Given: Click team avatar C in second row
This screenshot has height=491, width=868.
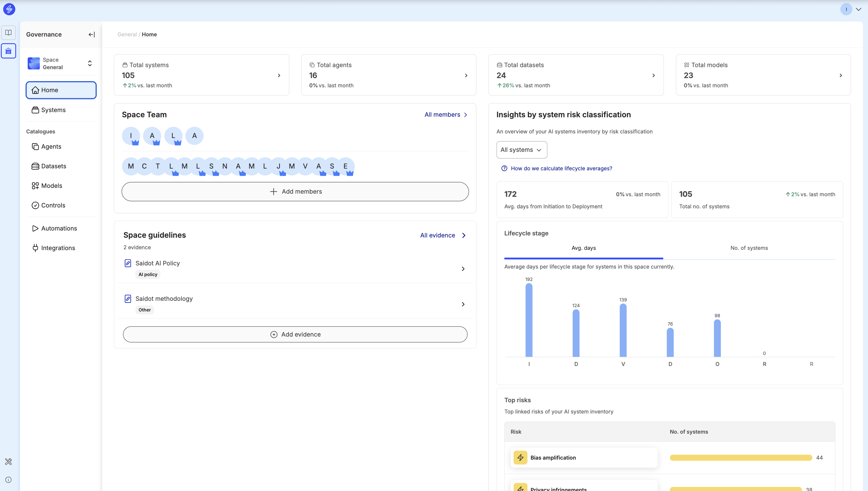Looking at the screenshot, I should (x=144, y=166).
